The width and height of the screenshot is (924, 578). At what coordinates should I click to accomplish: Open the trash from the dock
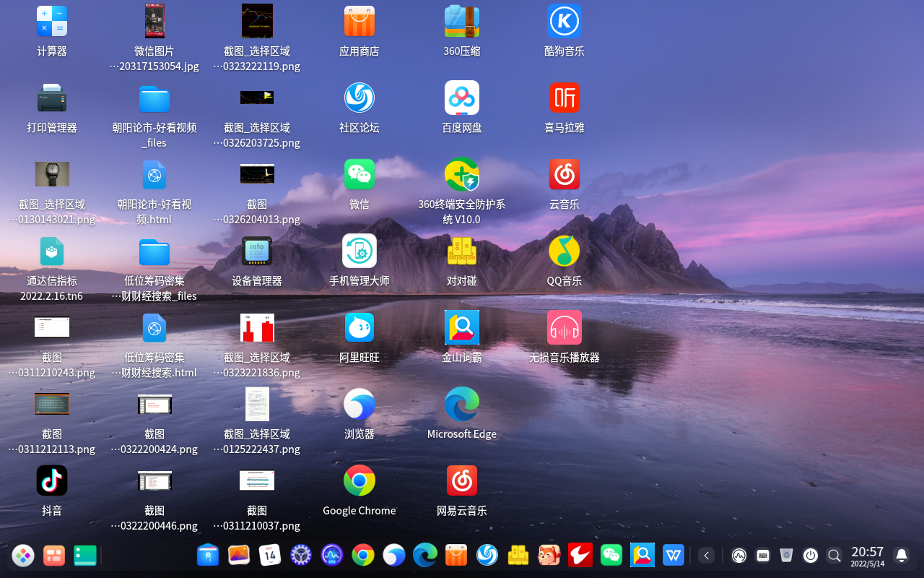coord(787,556)
